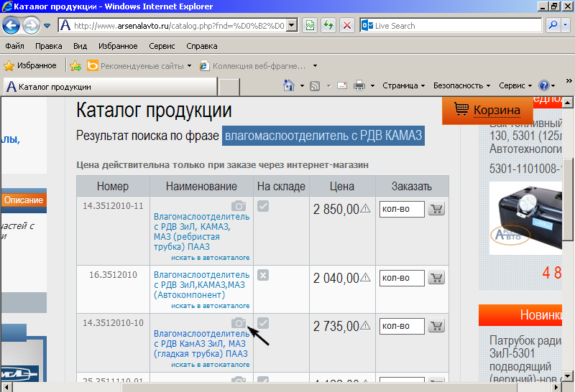
Task: Open the Сервис menu in menu bar
Action: [162, 46]
